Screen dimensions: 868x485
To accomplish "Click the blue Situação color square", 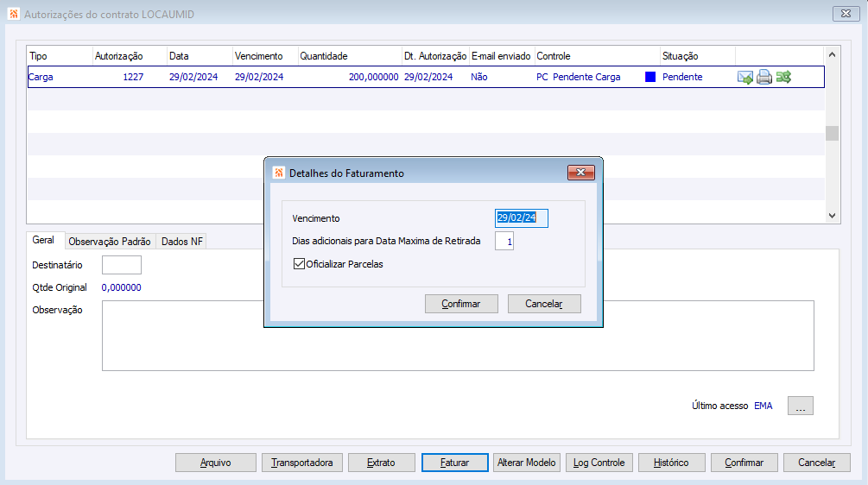I will [650, 77].
